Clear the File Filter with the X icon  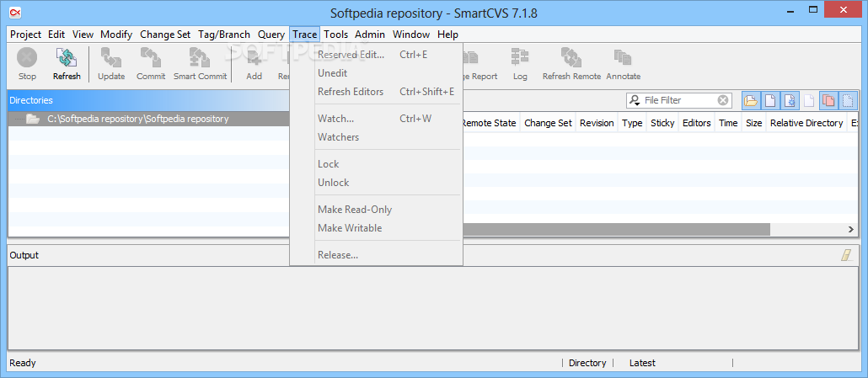click(x=722, y=100)
